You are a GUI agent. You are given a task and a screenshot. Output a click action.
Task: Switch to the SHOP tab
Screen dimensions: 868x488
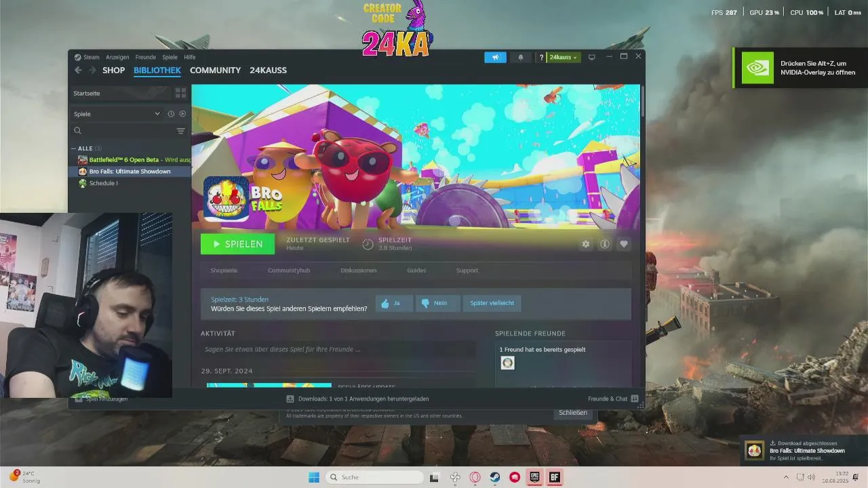click(x=113, y=70)
